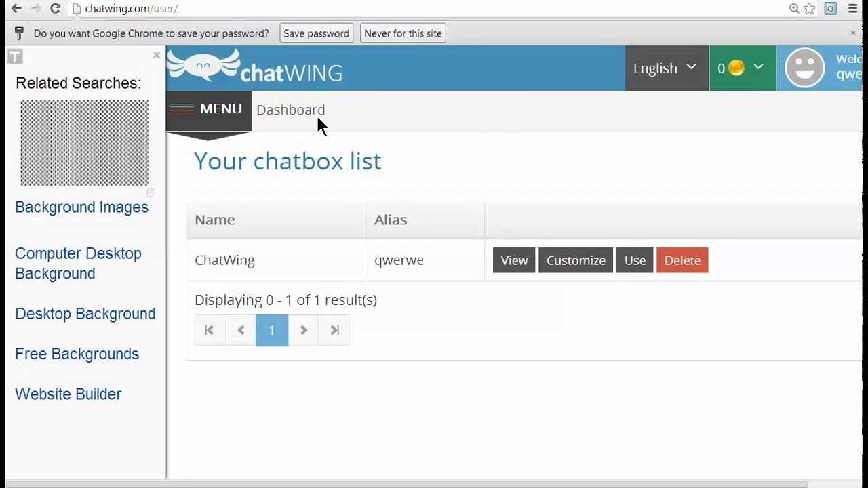Dismiss the save password bar

(853, 33)
